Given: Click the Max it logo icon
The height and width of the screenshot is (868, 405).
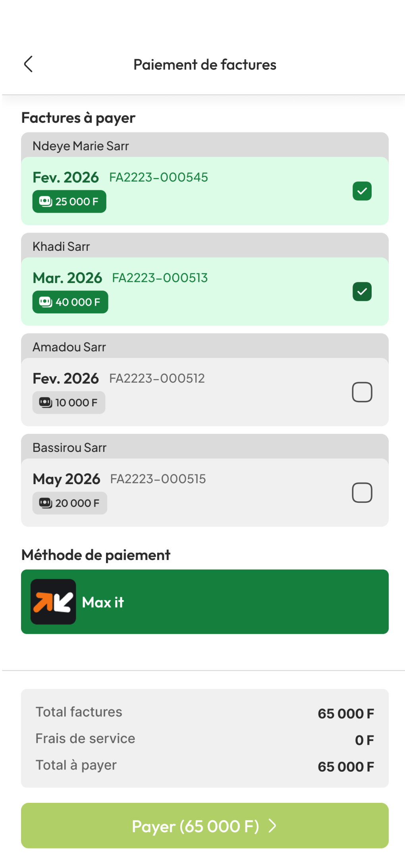Looking at the screenshot, I should coord(53,602).
